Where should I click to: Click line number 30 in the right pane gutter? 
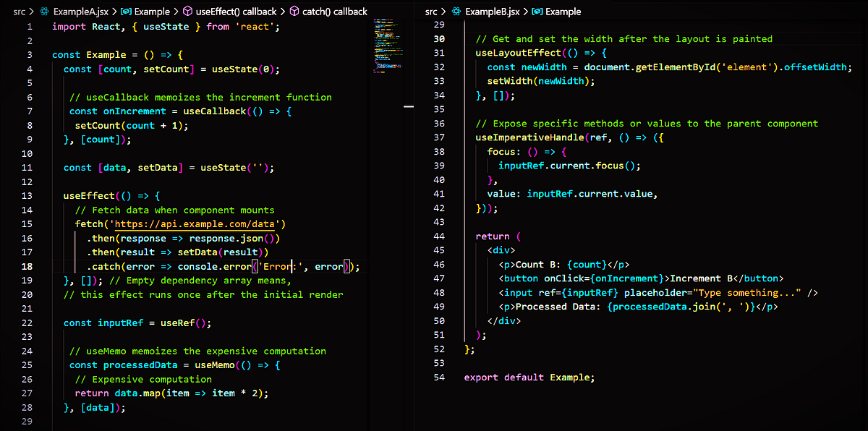[439, 38]
